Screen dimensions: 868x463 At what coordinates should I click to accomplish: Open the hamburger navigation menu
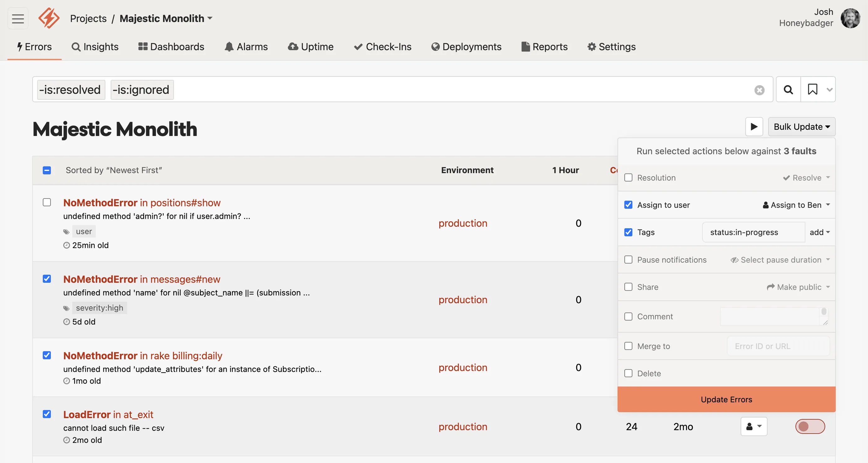tap(18, 18)
